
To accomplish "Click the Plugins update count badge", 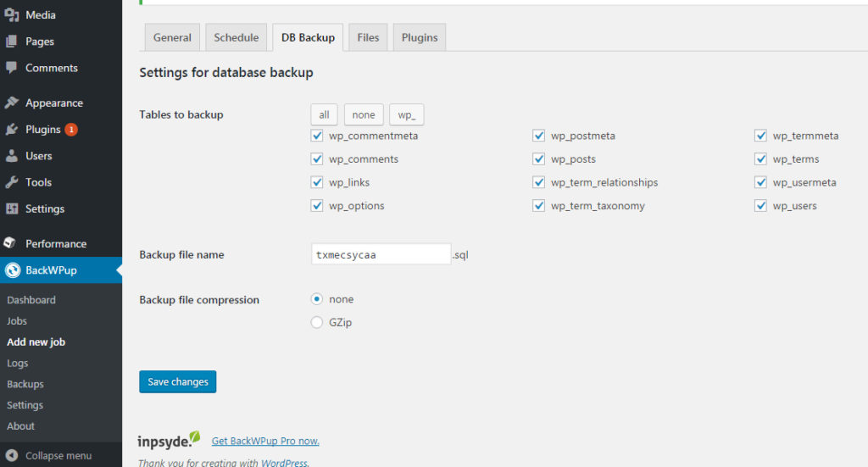I will [x=71, y=130].
